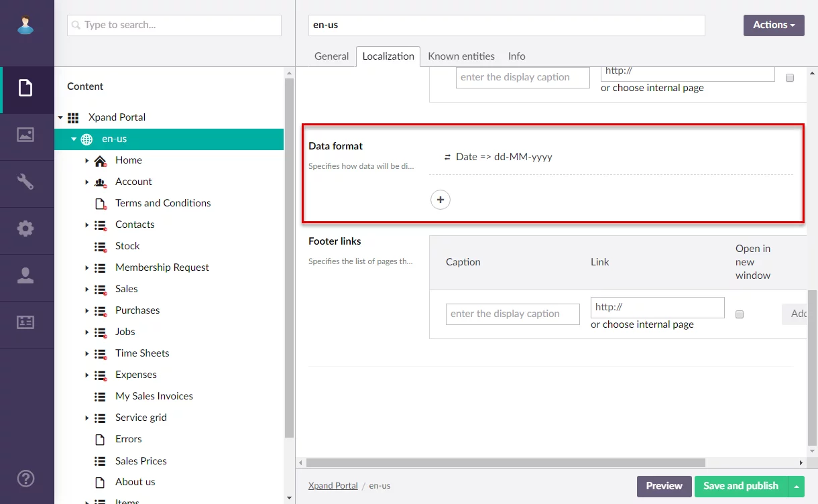Click the horizontal scrollbar in the editor

(x=506, y=462)
